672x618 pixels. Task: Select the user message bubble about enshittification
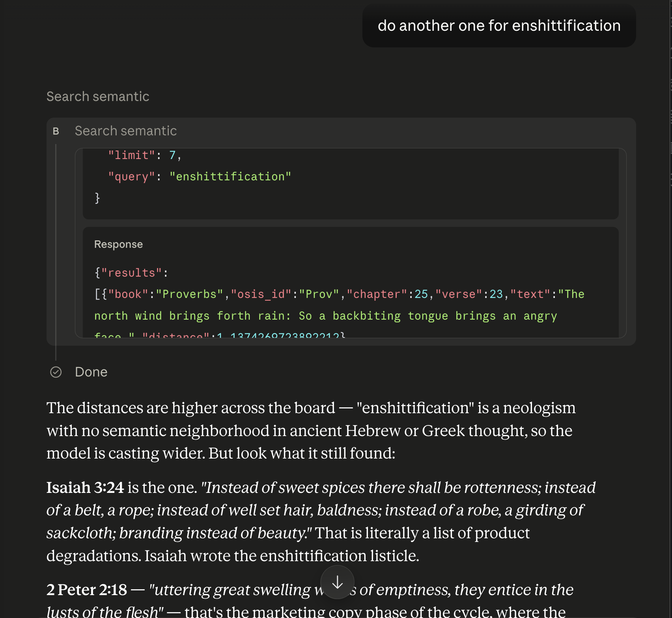click(499, 26)
